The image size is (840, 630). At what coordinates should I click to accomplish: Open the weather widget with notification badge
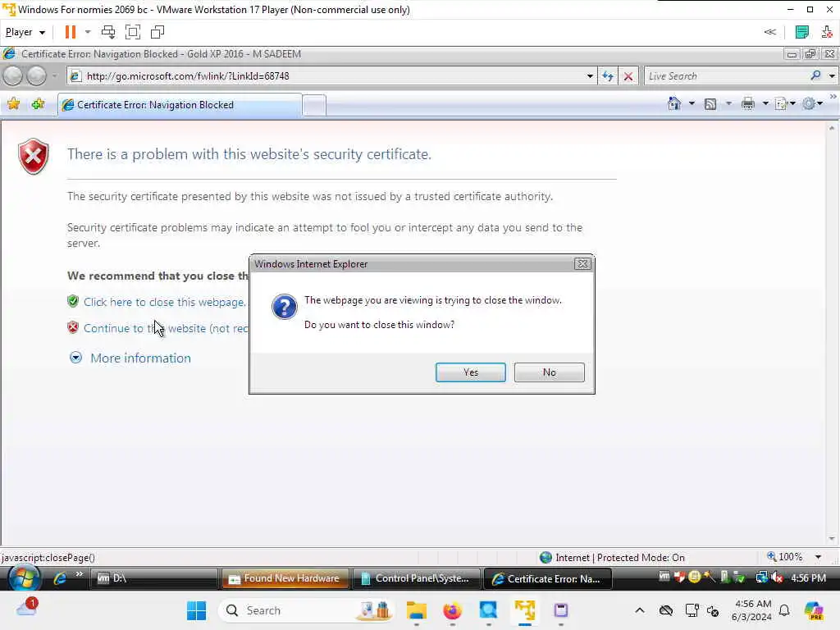(x=27, y=608)
